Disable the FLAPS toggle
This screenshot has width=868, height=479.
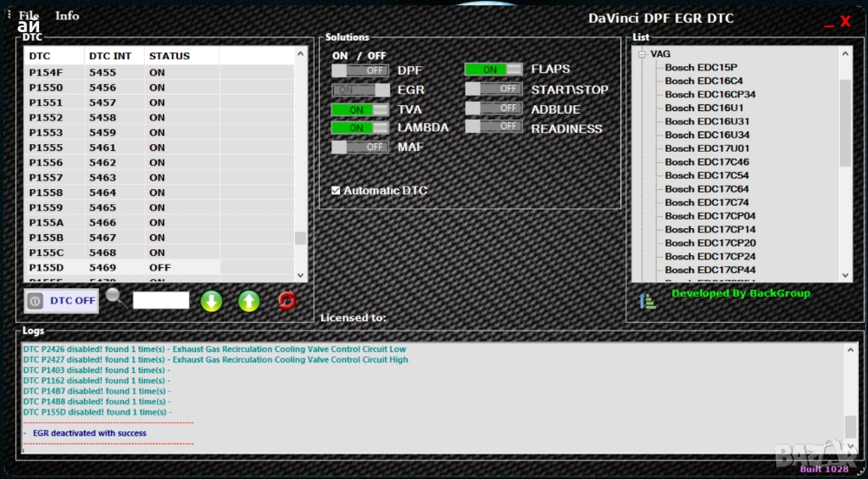[x=493, y=70]
